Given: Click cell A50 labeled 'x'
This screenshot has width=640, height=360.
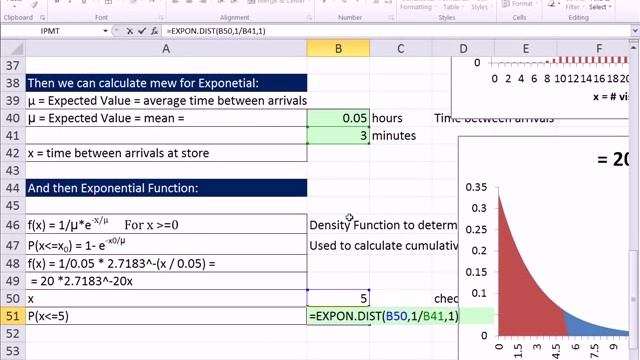Looking at the screenshot, I should (166, 299).
